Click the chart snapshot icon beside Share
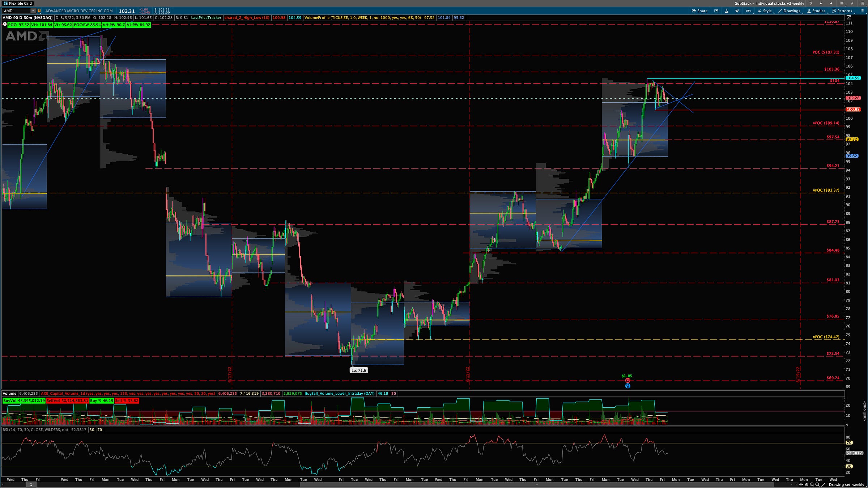Viewport: 868px width, 488px height. [716, 11]
